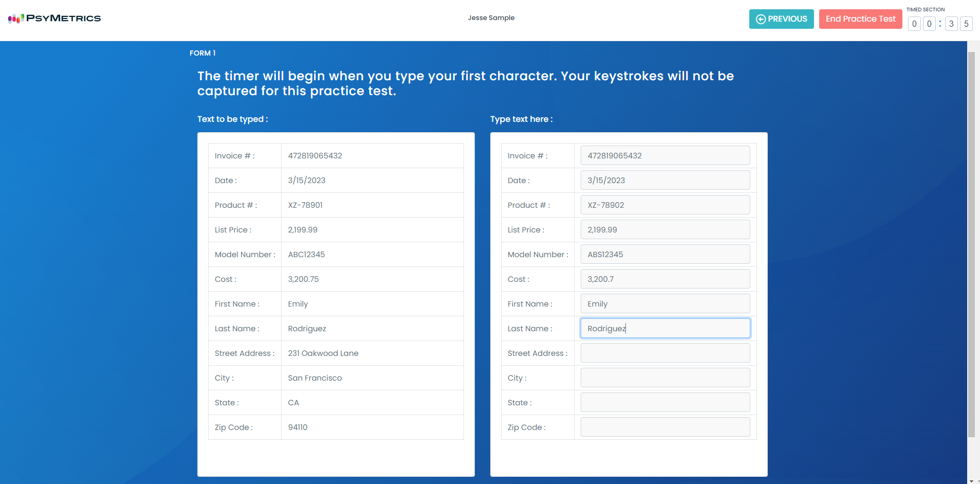Focus the Date input field

tap(665, 181)
